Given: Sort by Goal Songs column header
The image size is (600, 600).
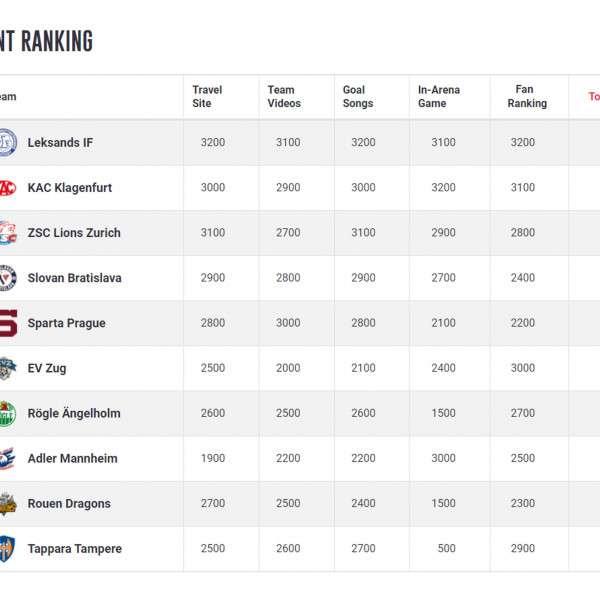Looking at the screenshot, I should pos(357,97).
